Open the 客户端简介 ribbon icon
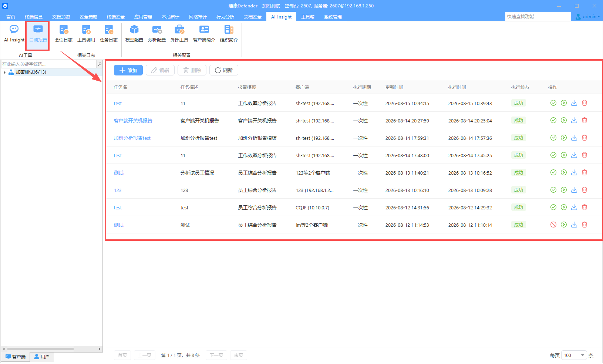Screen dimensions: 603x364 pyautogui.click(x=204, y=34)
